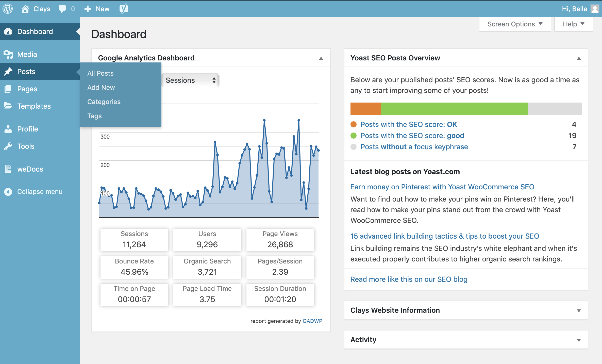
Task: Click grey segment of SEO score bar
Action: (555, 109)
